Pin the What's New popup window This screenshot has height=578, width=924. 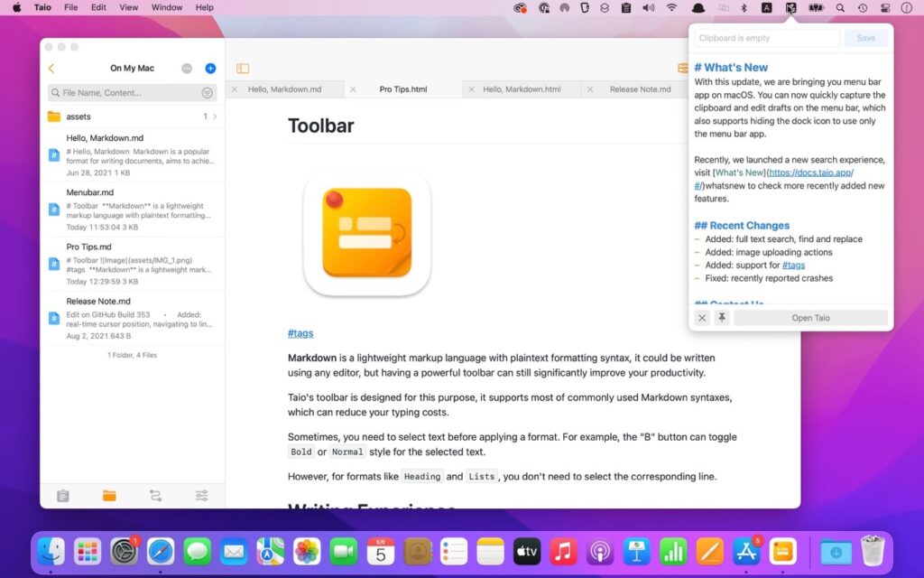pyautogui.click(x=723, y=318)
